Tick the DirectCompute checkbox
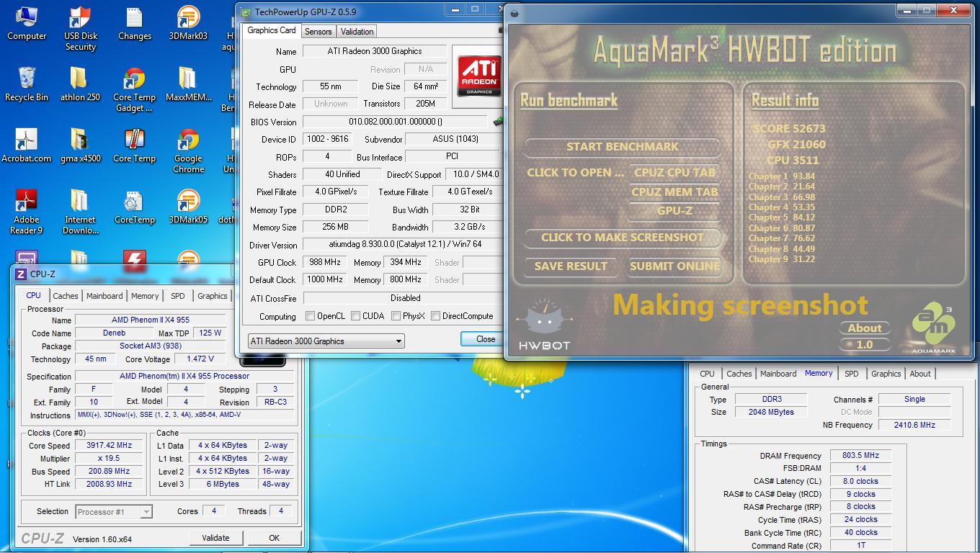 [435, 316]
